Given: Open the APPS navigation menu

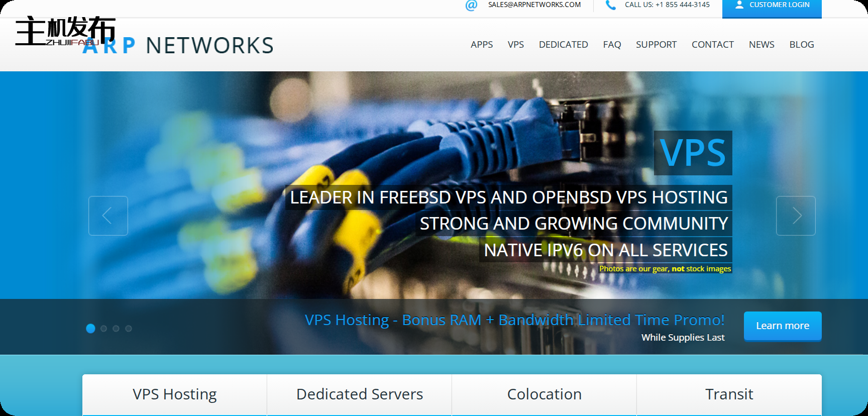Looking at the screenshot, I should point(481,45).
